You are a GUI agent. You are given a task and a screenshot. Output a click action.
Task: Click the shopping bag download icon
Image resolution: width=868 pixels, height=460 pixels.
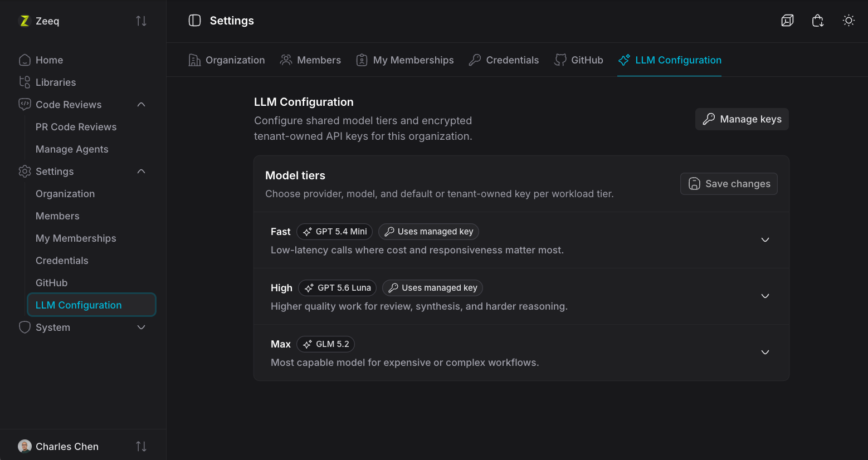coord(818,21)
